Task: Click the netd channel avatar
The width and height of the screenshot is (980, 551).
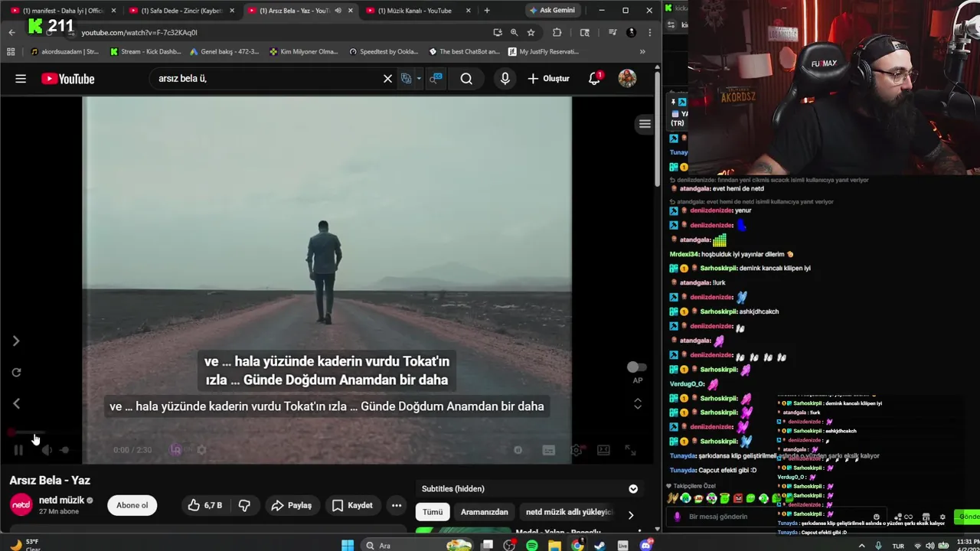Action: [21, 505]
